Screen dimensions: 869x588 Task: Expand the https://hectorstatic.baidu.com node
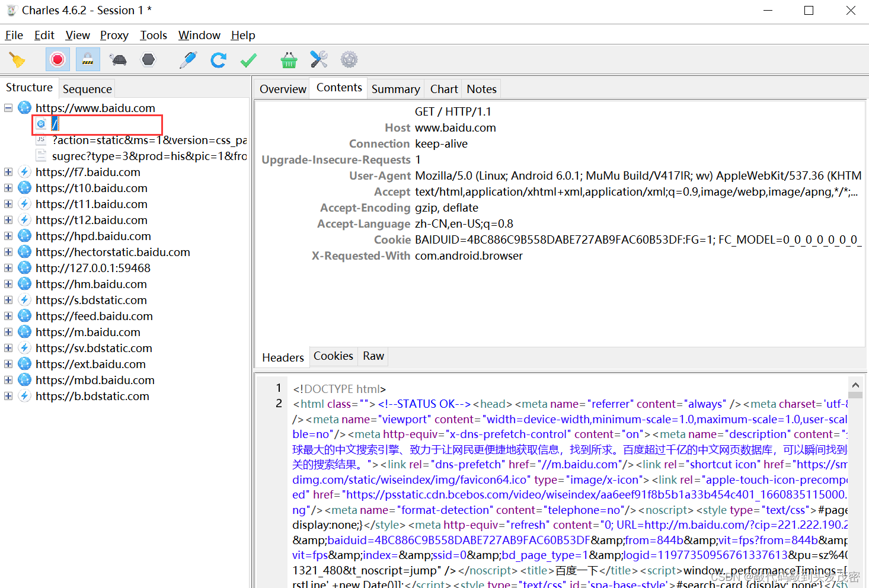click(x=8, y=252)
